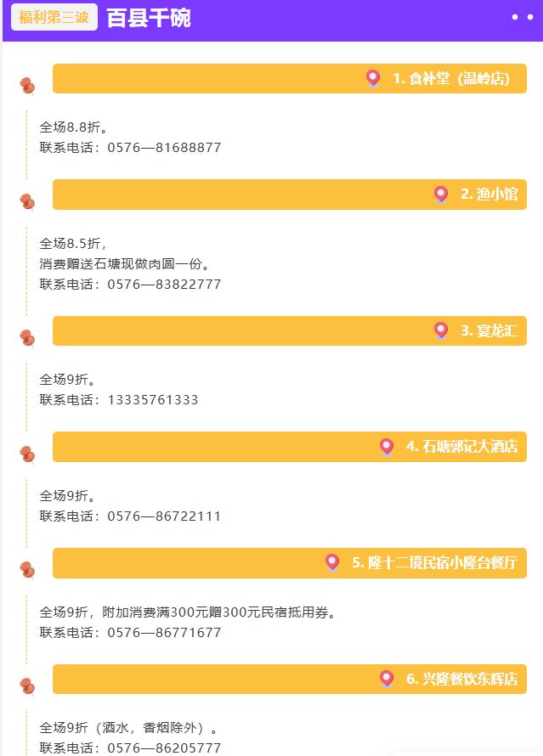
Task: Click the red pushpin left of 宴龙汇 banner
Action: coord(27,338)
